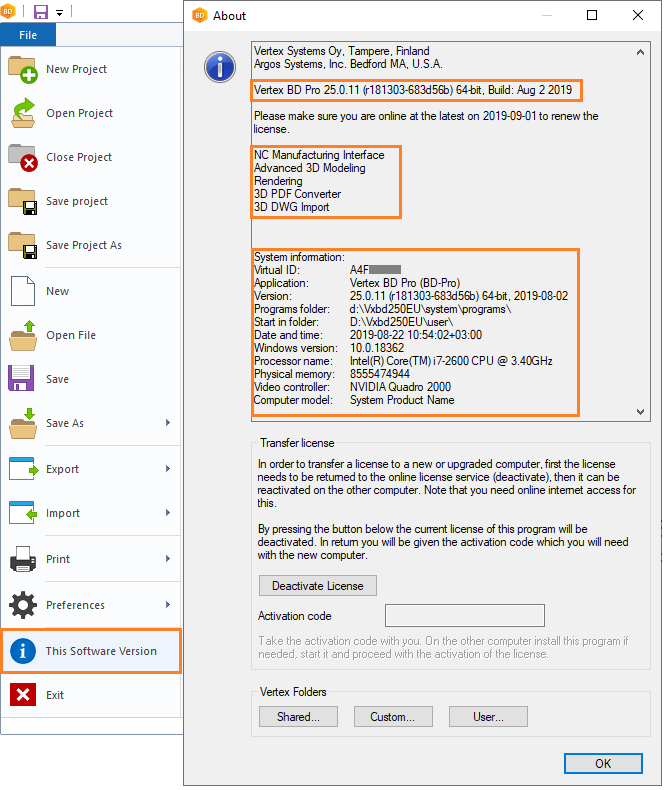This screenshot has width=666, height=790.
Task: Confirm the About dialog with OK
Action: (603, 764)
